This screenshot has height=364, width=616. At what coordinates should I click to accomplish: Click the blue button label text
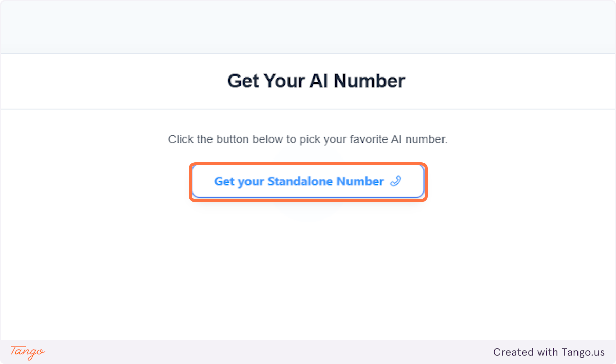[299, 181]
